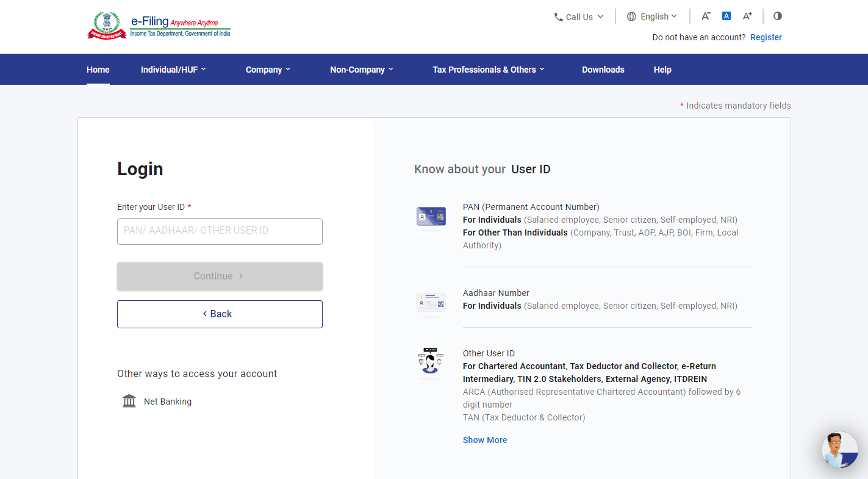The width and height of the screenshot is (868, 479).
Task: Click the Other User ID person icon
Action: click(431, 361)
